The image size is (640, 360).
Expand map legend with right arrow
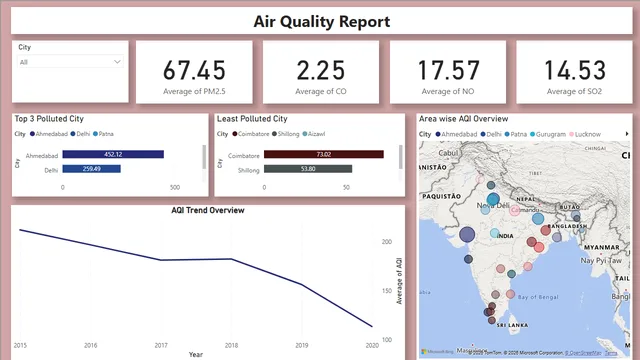[627, 134]
